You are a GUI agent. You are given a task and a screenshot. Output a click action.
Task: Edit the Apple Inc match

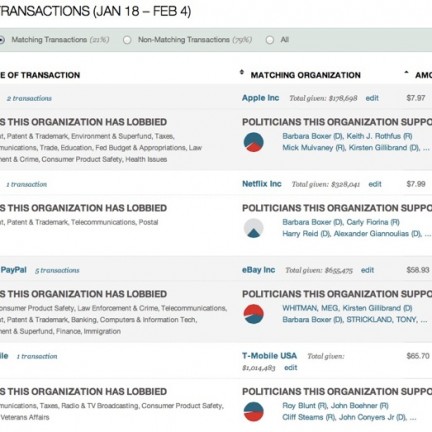[x=372, y=98]
